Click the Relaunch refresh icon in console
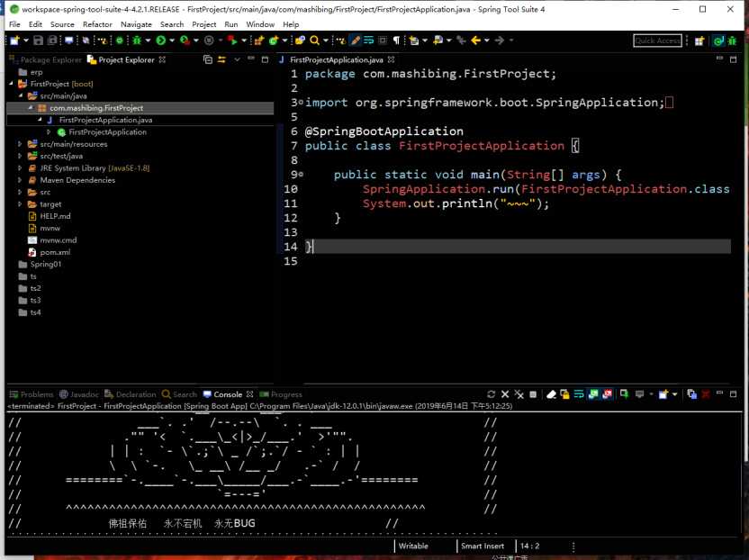 [x=491, y=394]
